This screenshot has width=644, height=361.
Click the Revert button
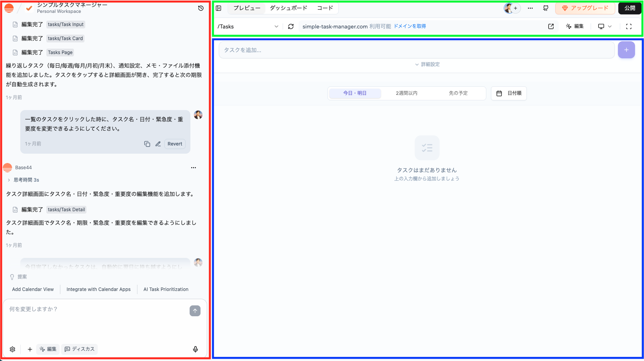coord(175,144)
